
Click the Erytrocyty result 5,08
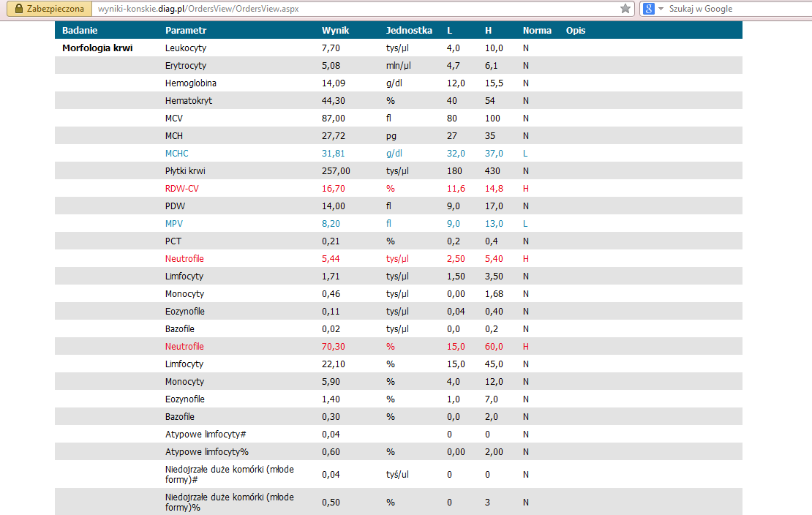(x=331, y=66)
